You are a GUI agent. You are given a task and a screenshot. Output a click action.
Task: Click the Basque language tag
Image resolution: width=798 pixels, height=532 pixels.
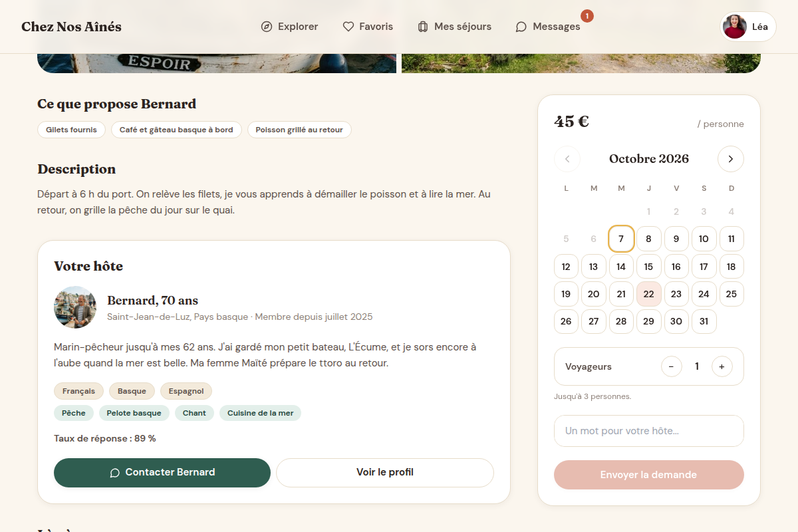(x=132, y=391)
